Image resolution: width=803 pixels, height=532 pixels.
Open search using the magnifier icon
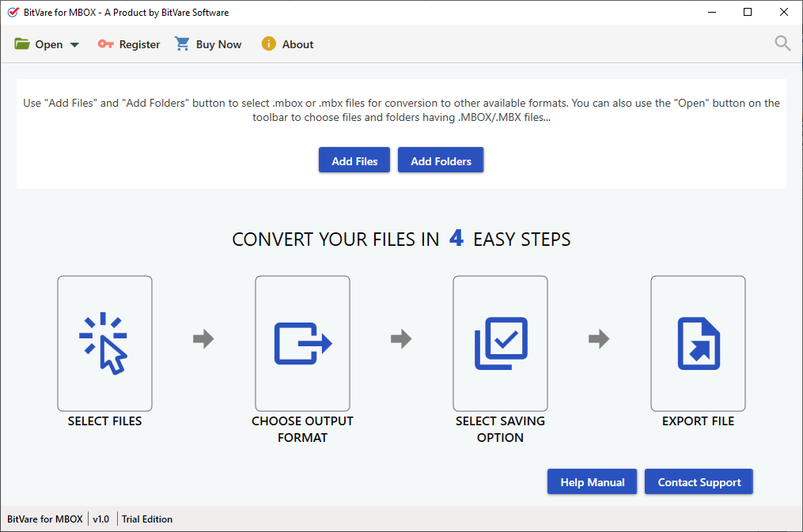tap(782, 43)
